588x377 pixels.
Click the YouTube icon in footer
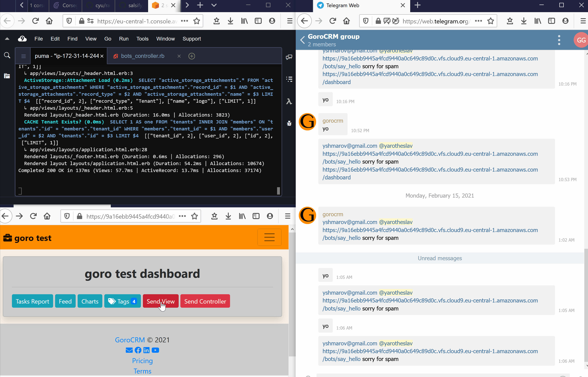(x=155, y=350)
